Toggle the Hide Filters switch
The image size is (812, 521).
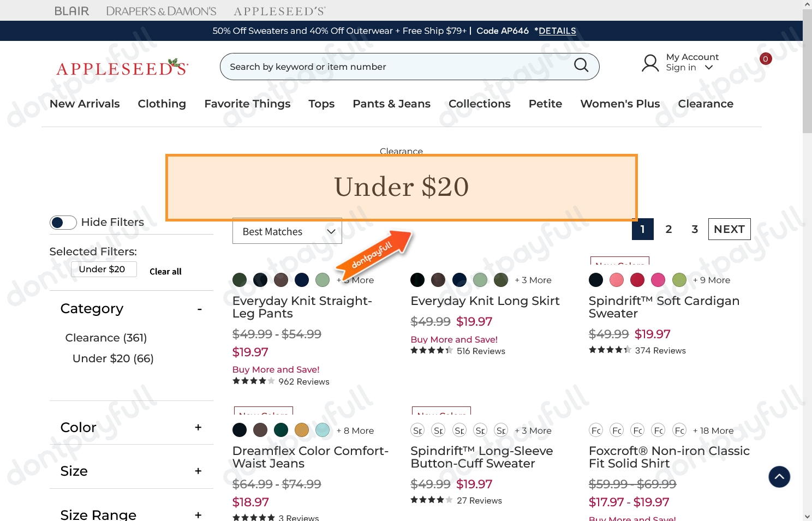tap(63, 223)
